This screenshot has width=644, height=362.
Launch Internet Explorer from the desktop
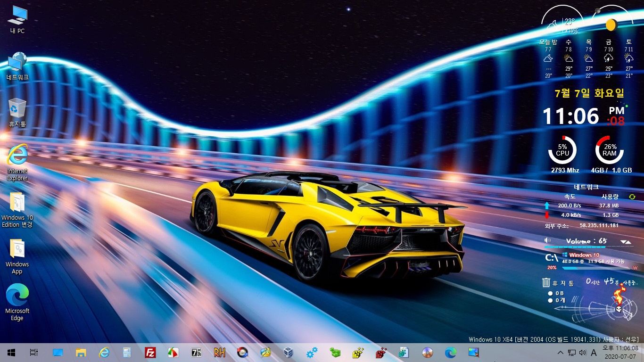click(x=17, y=162)
